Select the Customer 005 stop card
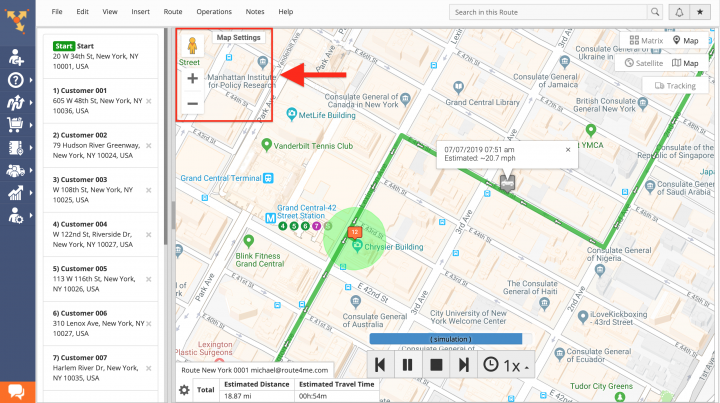The image size is (720, 403). point(101,279)
